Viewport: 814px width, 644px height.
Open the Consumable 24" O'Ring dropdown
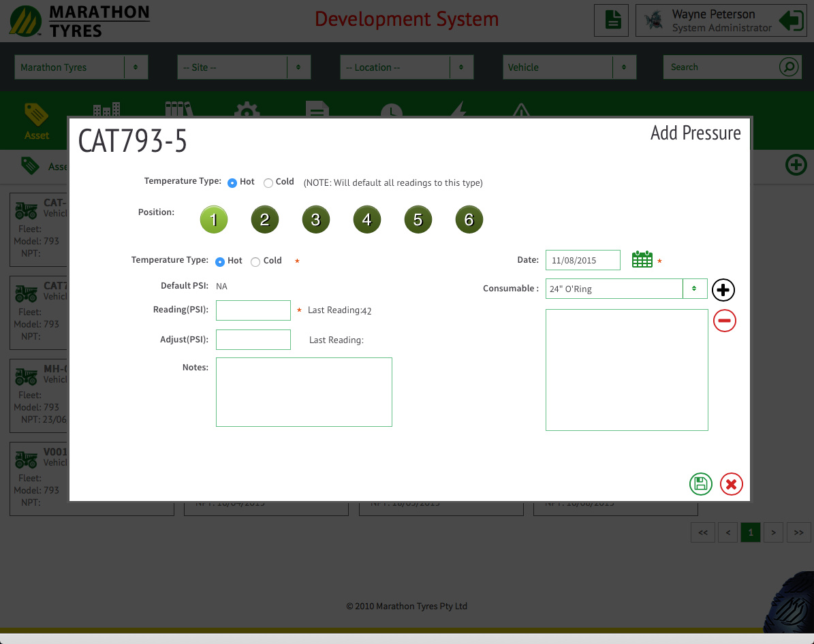(x=626, y=289)
